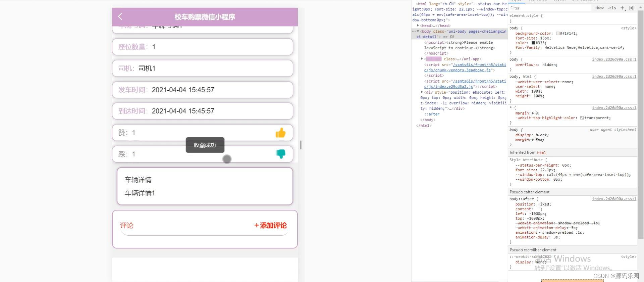Collapse the body element node
The width and height of the screenshot is (644, 282).
point(418,31)
